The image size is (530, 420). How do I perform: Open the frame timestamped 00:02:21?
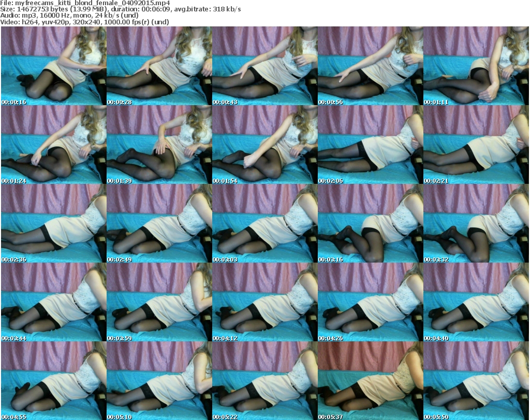tap(476, 144)
